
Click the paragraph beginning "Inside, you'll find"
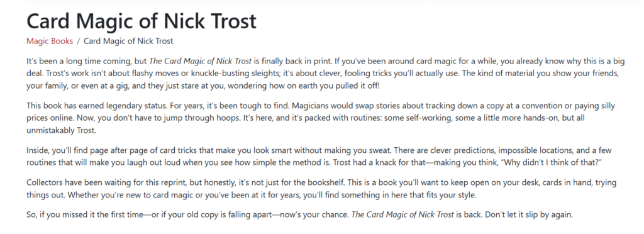pos(319,156)
